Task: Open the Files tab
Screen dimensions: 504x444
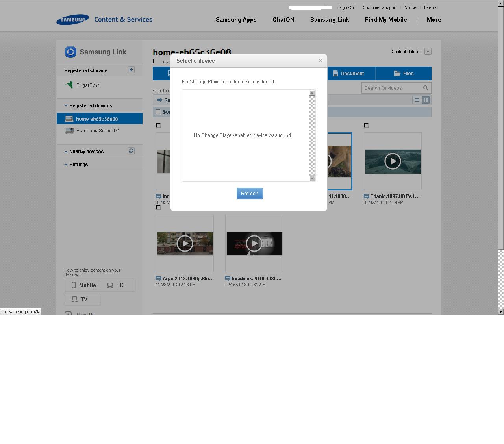Action: click(x=404, y=74)
